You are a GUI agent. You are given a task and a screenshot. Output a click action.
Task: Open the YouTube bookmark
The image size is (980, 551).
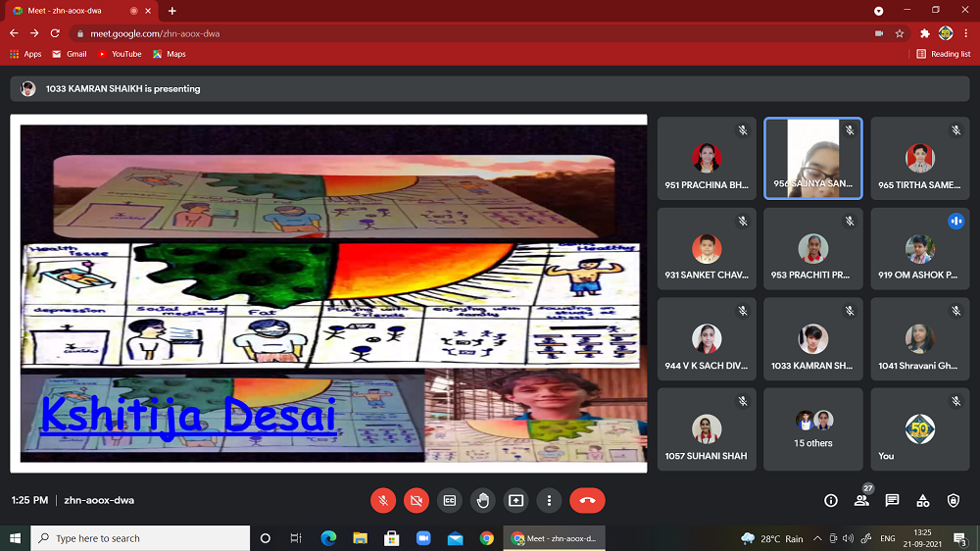coord(120,54)
